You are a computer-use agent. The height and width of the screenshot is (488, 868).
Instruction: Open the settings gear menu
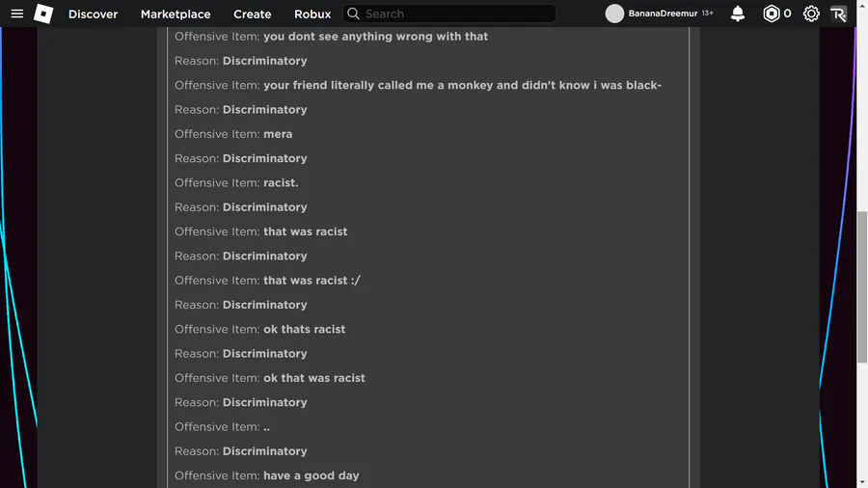811,14
